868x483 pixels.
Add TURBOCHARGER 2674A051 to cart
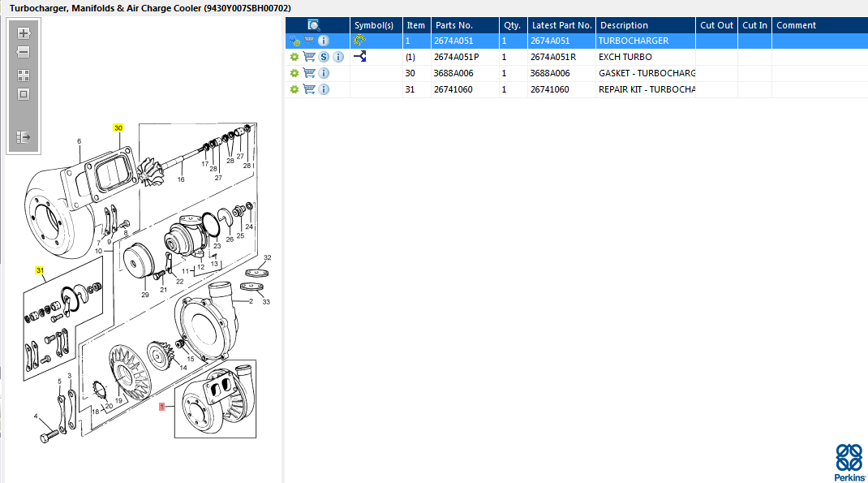click(x=309, y=41)
